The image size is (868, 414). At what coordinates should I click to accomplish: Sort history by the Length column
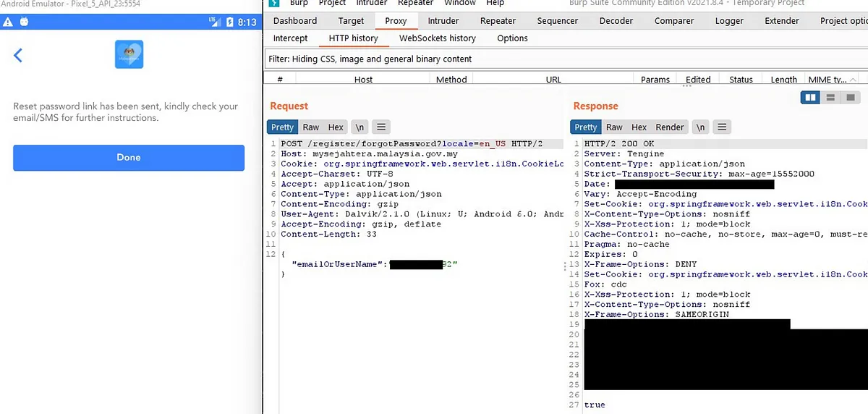(x=784, y=80)
